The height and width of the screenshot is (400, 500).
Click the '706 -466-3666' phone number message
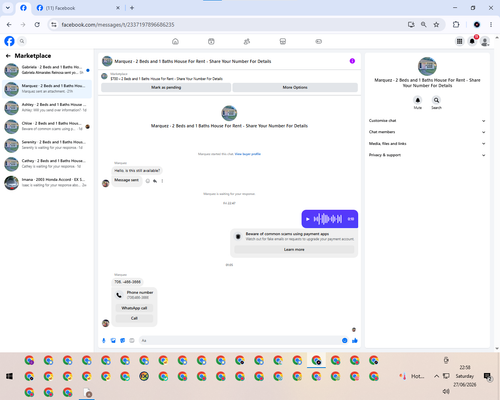128,282
